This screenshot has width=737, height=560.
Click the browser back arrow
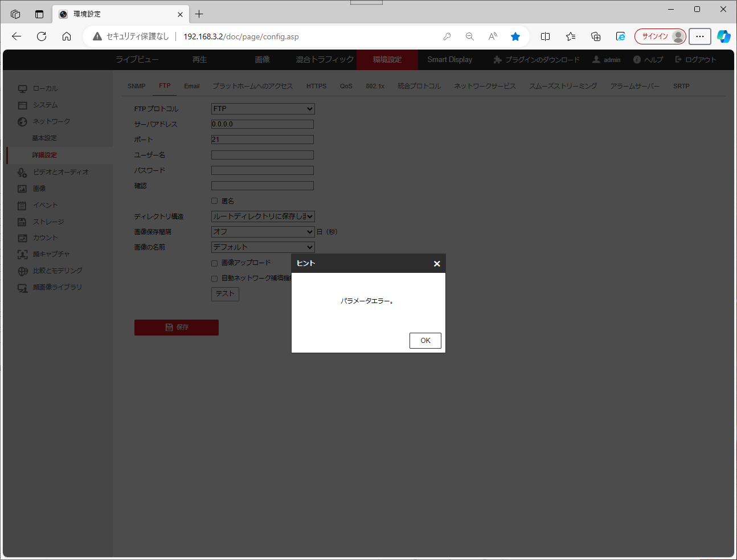[17, 36]
